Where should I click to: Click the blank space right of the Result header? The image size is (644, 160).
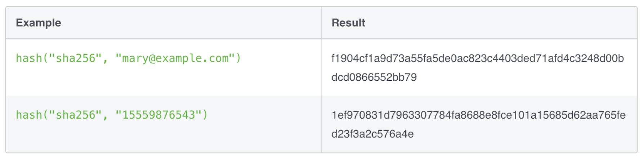501,23
